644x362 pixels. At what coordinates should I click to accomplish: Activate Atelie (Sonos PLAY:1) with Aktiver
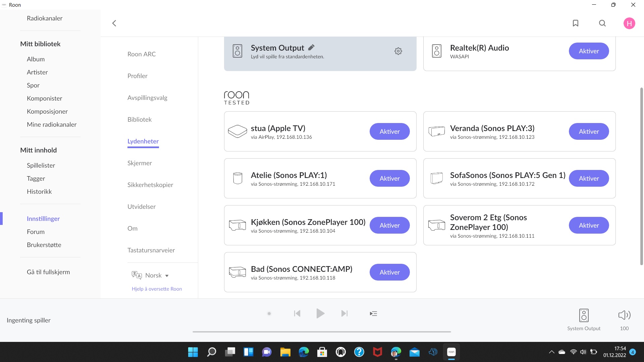click(389, 178)
